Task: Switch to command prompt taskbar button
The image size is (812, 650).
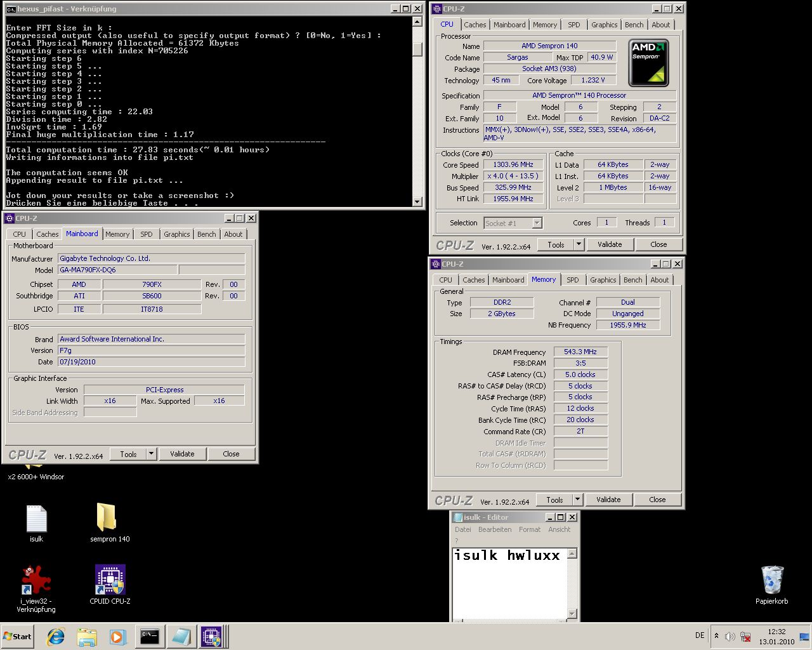Action: pos(150,637)
